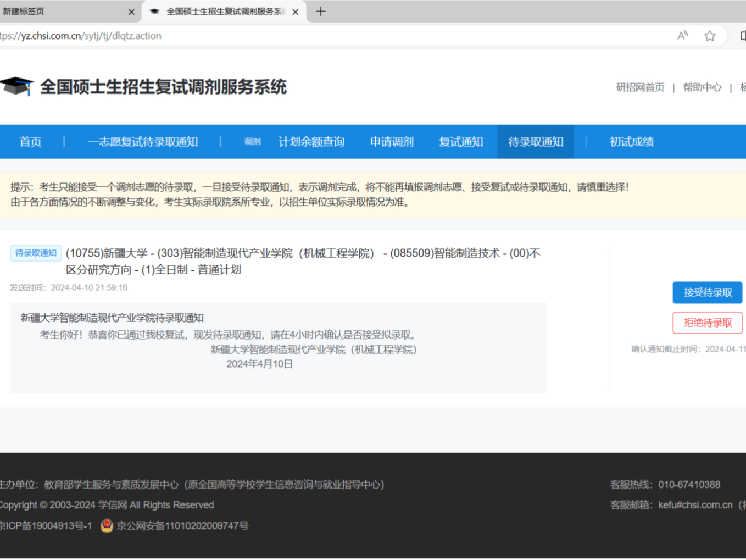Screen dimensions: 746x560
Task: Click the 2024年4月10日 date in notice
Action: [x=260, y=364]
